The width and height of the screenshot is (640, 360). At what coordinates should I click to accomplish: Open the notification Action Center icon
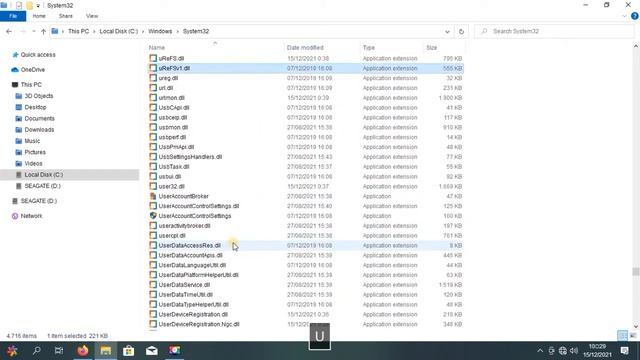[x=624, y=351]
